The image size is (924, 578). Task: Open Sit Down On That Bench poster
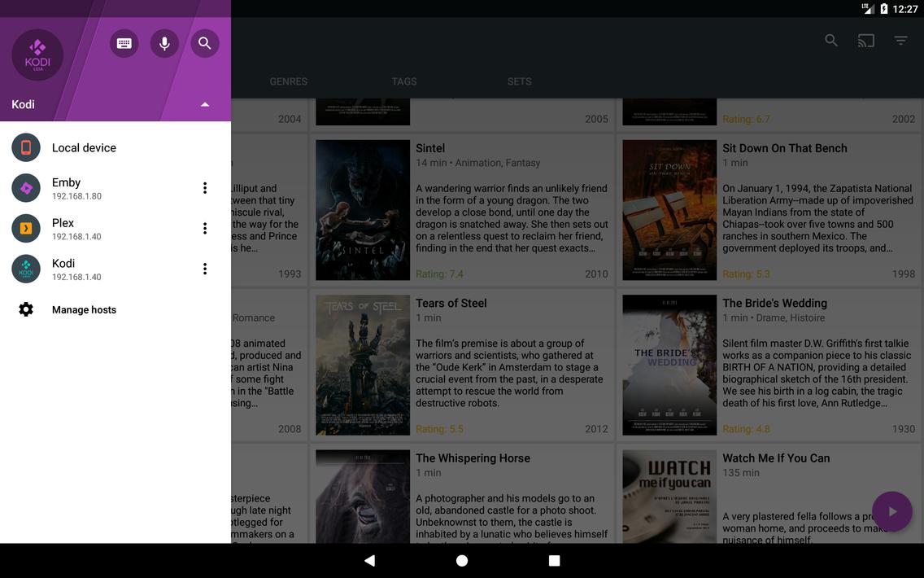pyautogui.click(x=669, y=210)
